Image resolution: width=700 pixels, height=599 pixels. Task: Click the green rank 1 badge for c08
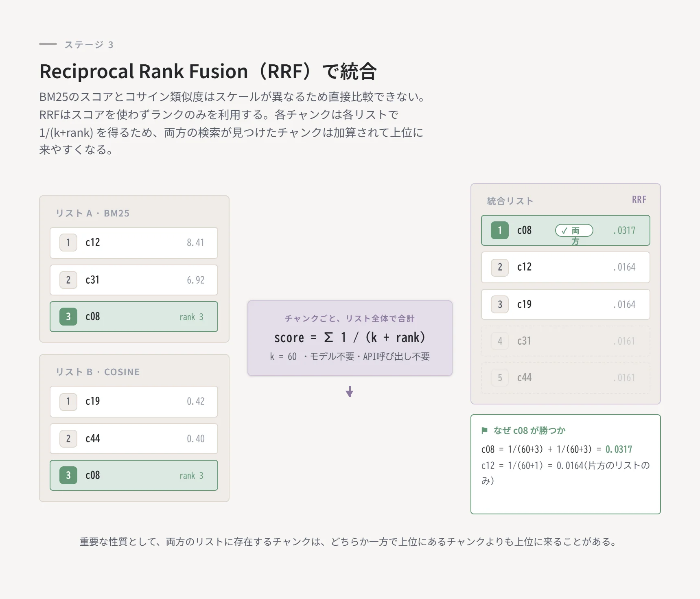coord(500,230)
